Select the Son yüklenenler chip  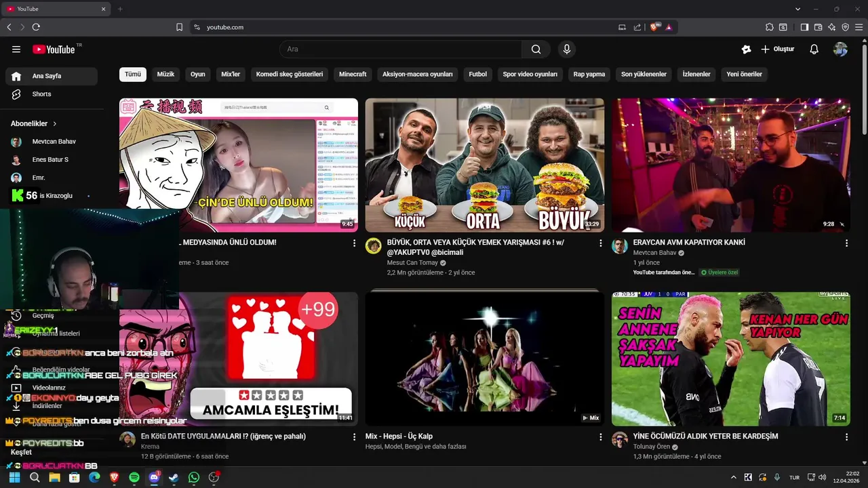coord(644,74)
